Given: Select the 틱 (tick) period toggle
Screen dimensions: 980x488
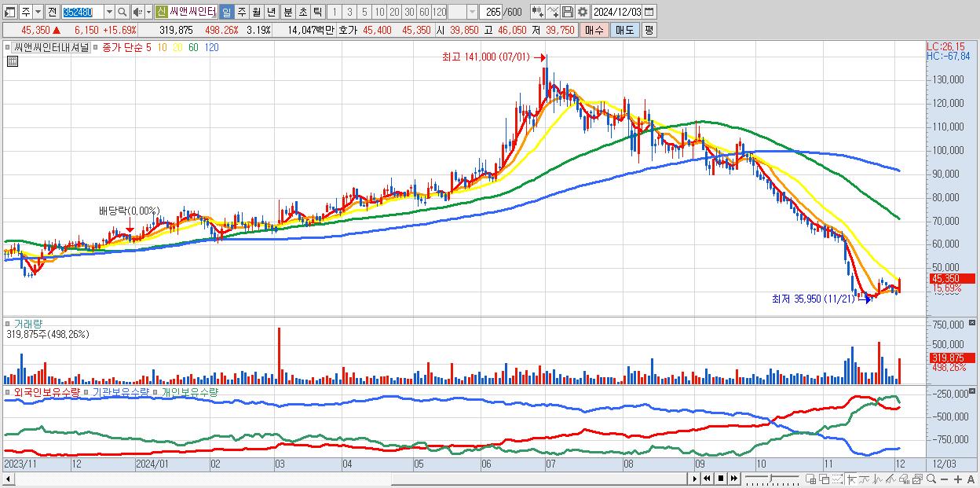Looking at the screenshot, I should [317, 13].
